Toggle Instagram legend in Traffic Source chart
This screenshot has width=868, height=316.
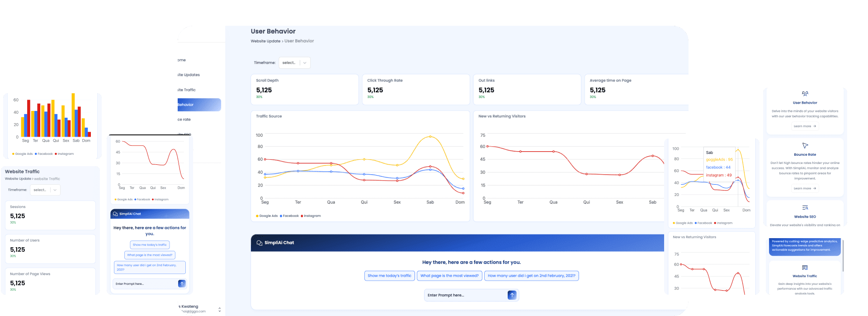(x=311, y=216)
